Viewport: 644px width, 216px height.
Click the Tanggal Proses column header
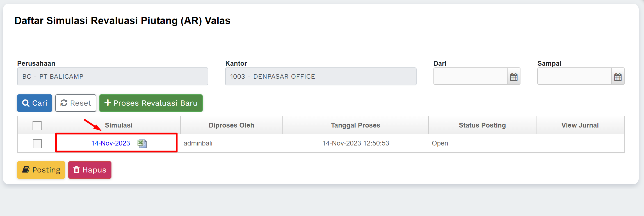click(355, 125)
